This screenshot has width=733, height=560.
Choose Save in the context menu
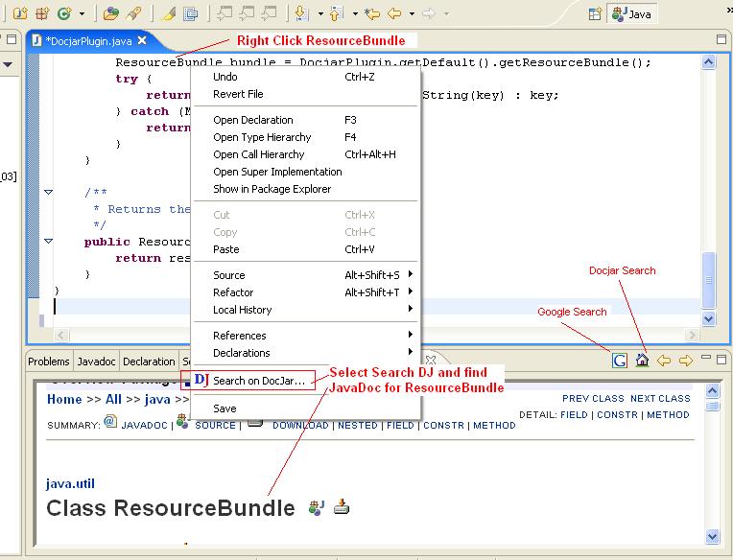tap(306, 408)
